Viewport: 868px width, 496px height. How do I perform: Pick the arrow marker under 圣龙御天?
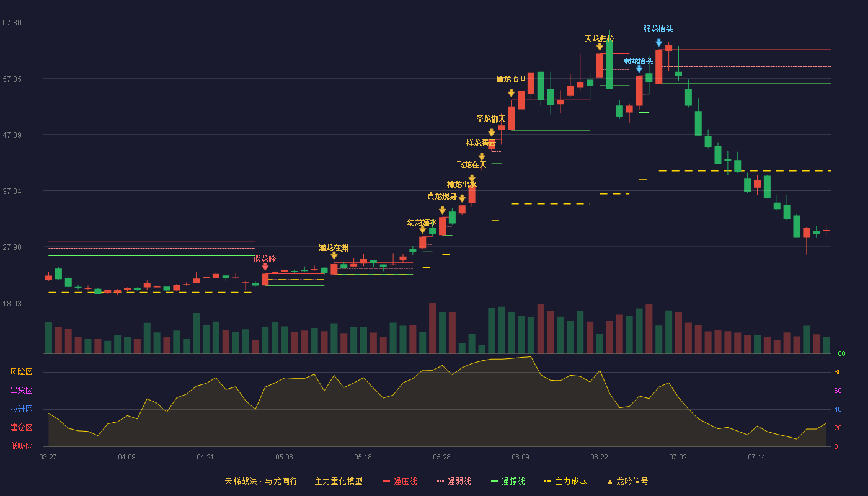pos(492,133)
